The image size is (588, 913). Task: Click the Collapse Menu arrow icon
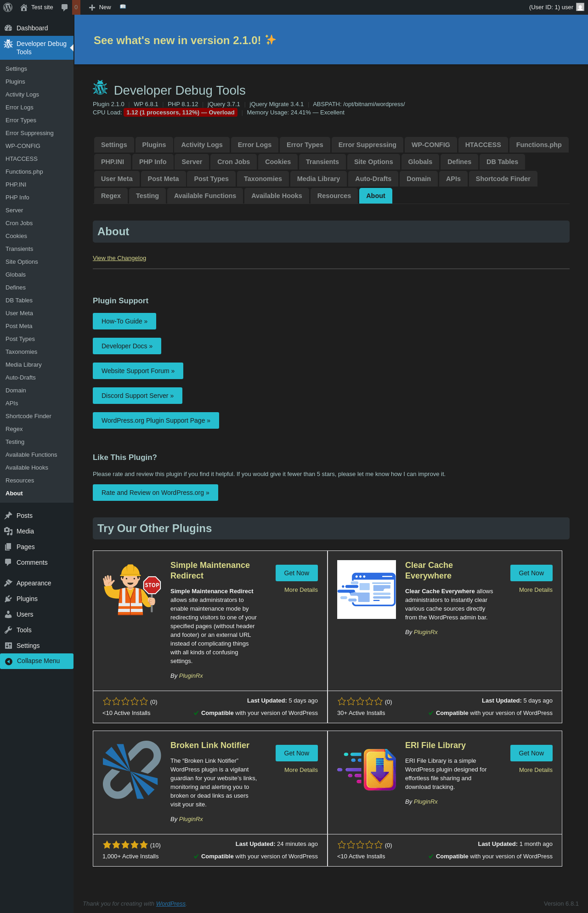tap(9, 661)
